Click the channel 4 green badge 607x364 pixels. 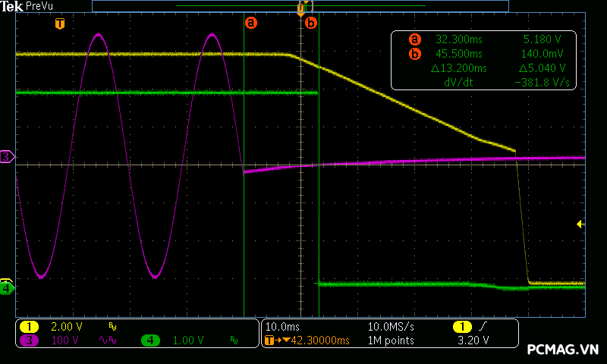150,340
